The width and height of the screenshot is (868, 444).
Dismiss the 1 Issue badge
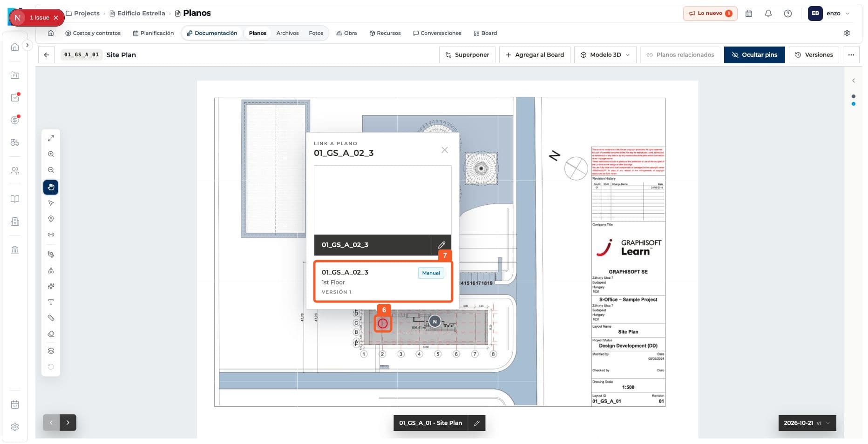(x=56, y=18)
